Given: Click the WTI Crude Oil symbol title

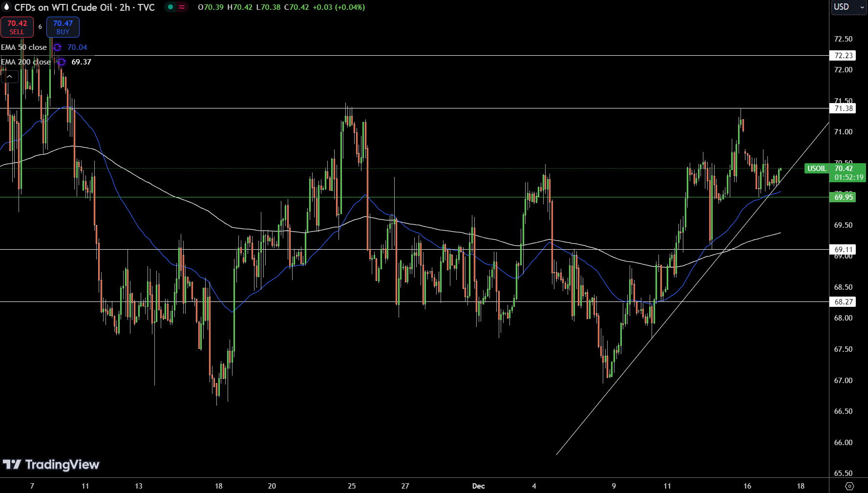Looking at the screenshot, I should pyautogui.click(x=85, y=7).
